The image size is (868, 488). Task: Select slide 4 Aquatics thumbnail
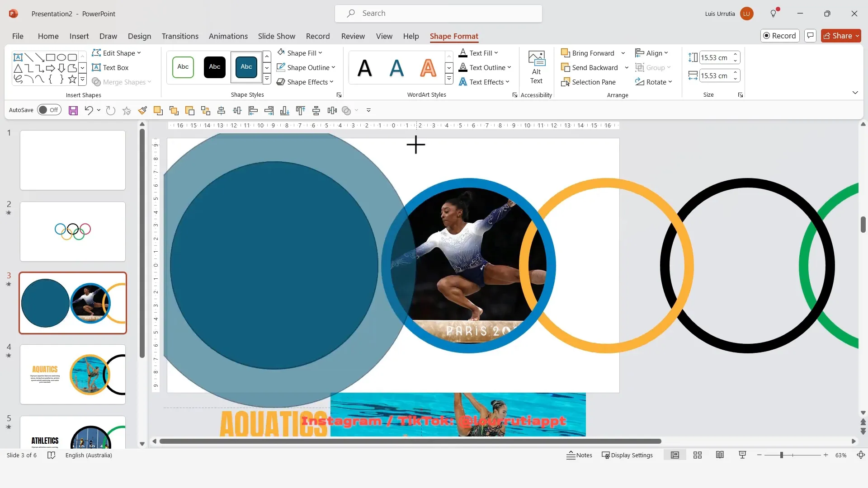(73, 374)
